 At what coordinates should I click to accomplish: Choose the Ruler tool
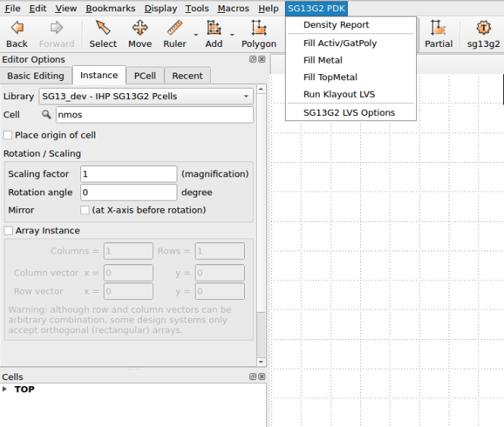click(174, 34)
